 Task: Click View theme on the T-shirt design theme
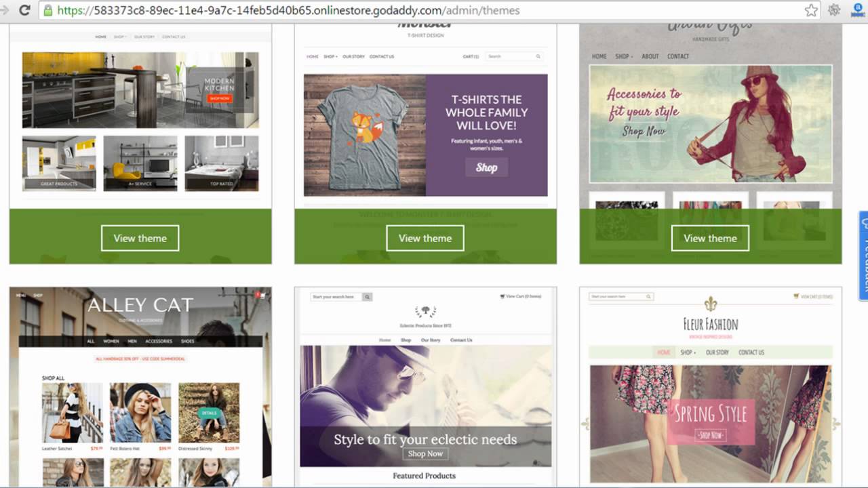click(x=425, y=238)
